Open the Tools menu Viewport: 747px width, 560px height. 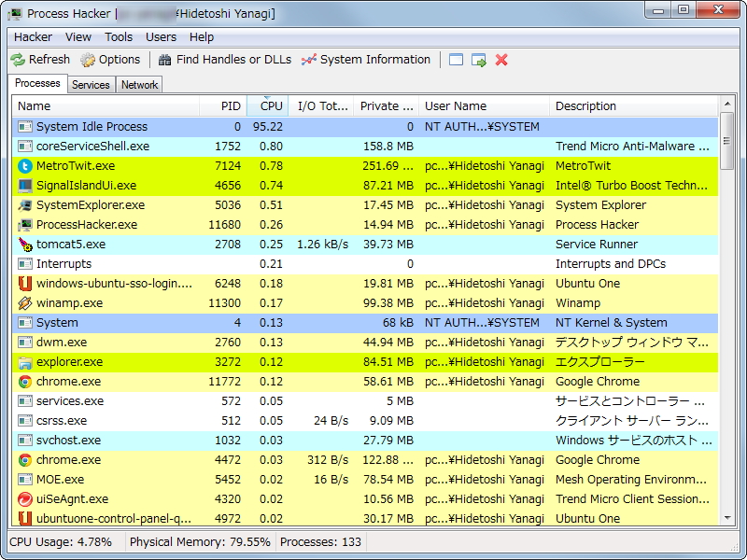pyautogui.click(x=118, y=37)
